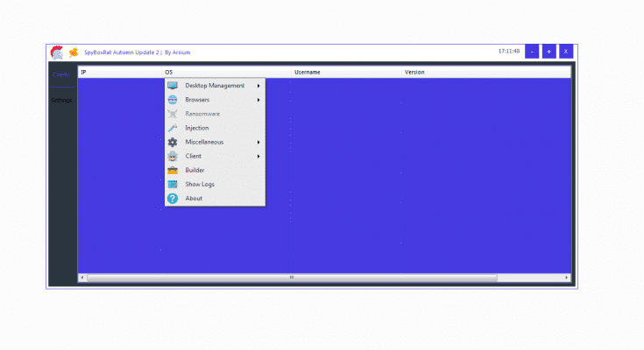Open logs via the Show Logs icon
Screen dimensions: 644x350
point(173,184)
